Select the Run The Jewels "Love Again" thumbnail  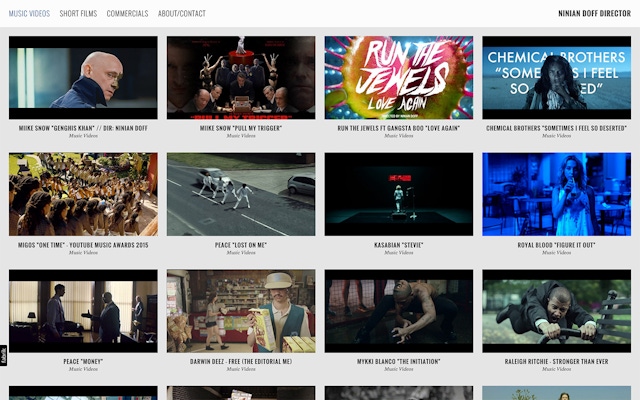coord(399,78)
